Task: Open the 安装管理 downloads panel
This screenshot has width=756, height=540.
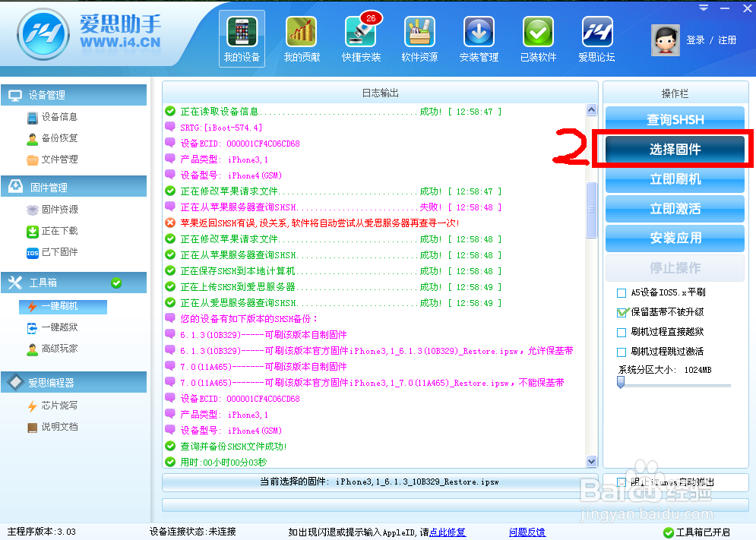Action: point(479,38)
